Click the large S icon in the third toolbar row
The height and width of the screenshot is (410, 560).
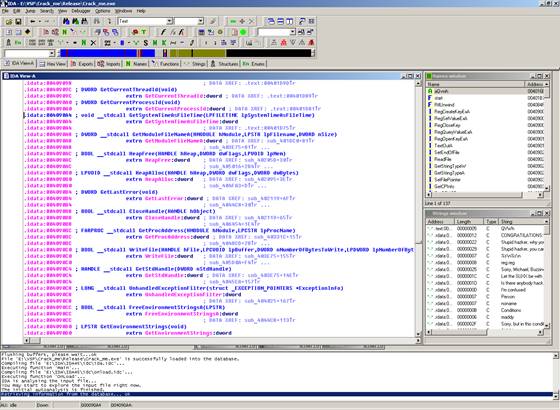(146, 43)
